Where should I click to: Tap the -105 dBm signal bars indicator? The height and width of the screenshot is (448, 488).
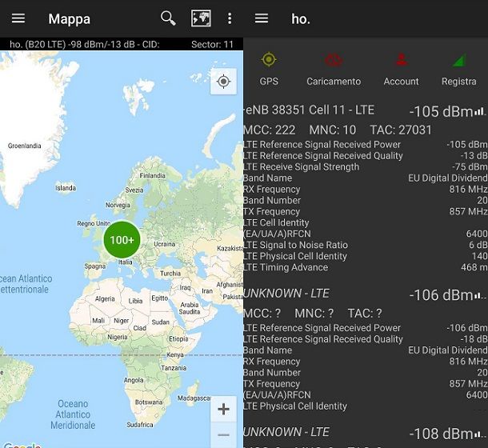tap(479, 111)
